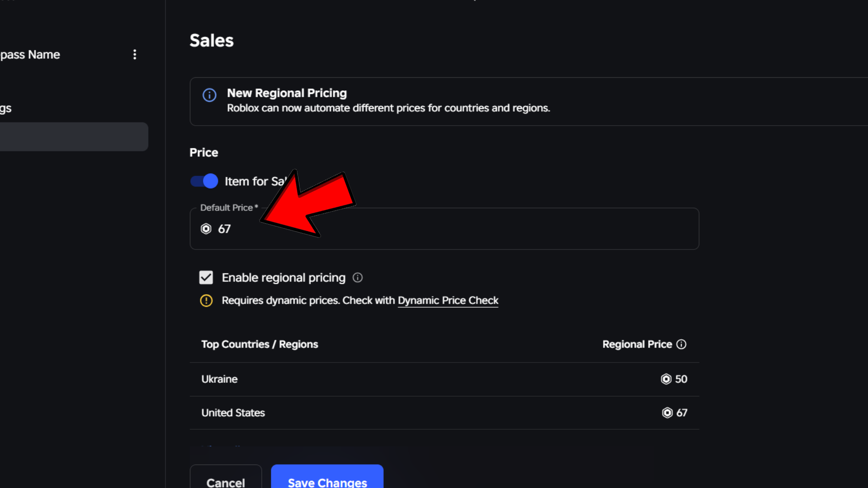Select the Ukraine row in Top Countries list
The height and width of the screenshot is (488, 868).
[x=407, y=379]
